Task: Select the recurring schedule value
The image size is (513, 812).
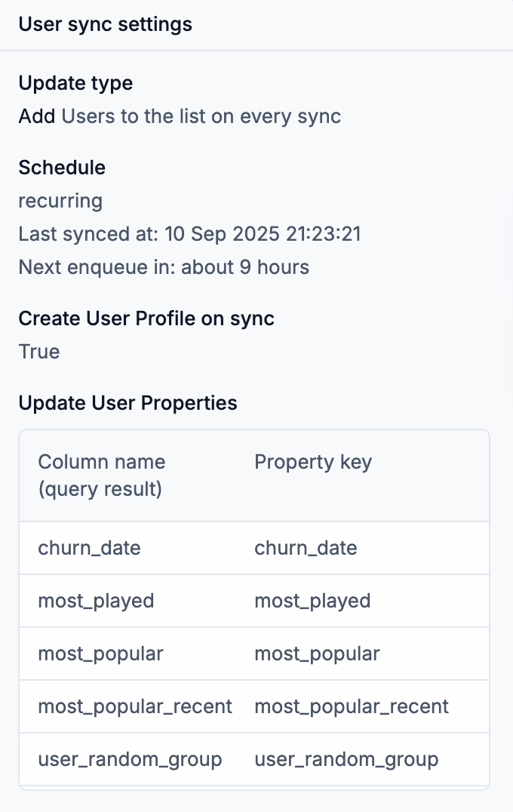Action: coord(60,201)
